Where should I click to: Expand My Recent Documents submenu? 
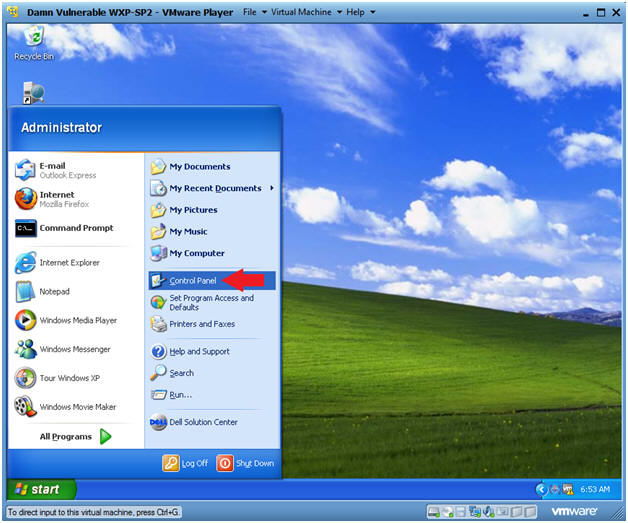(212, 188)
